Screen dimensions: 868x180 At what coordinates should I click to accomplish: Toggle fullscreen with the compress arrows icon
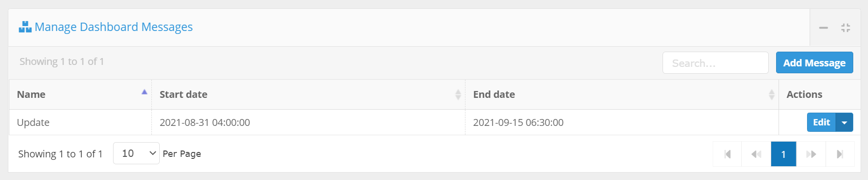coord(845,28)
